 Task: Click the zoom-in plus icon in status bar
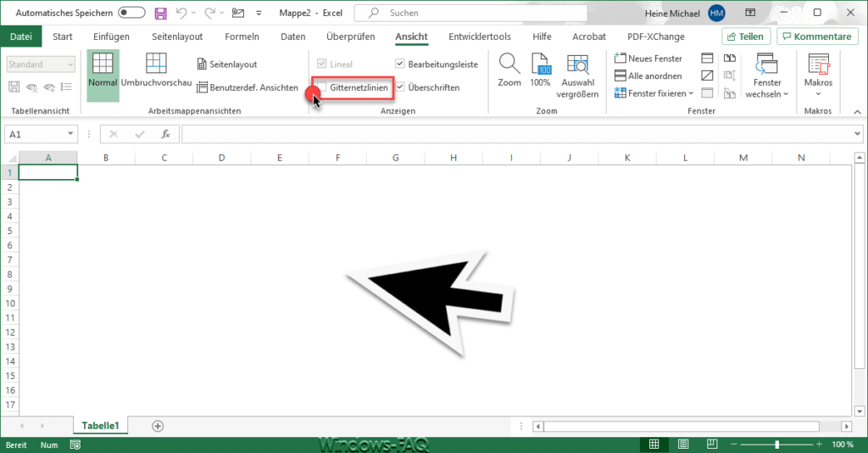tap(819, 445)
